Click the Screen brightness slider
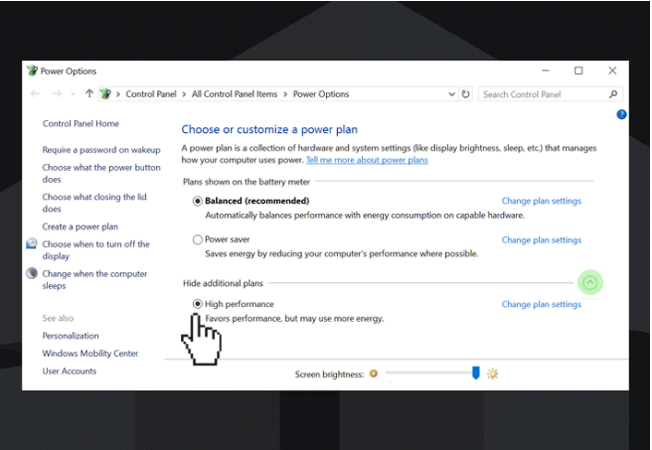Viewport: 652px width, 450px height. [x=431, y=373]
